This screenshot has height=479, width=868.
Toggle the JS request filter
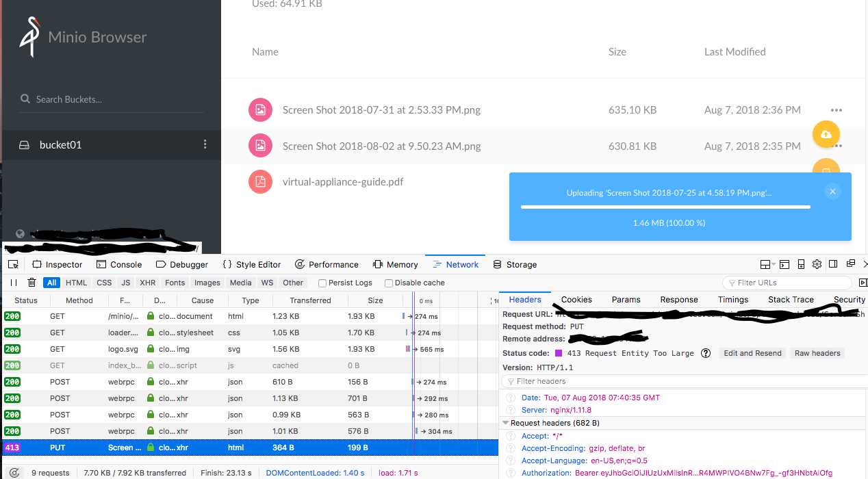click(x=125, y=283)
